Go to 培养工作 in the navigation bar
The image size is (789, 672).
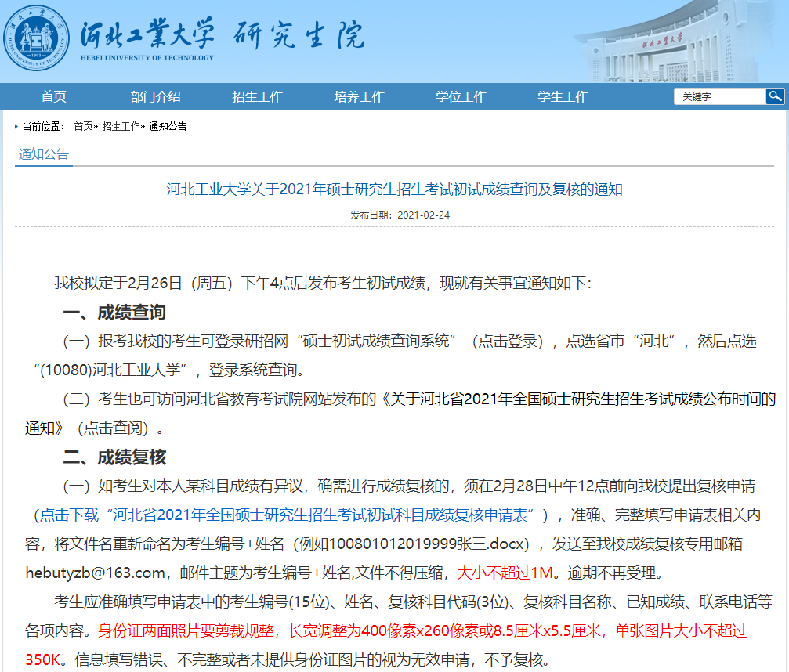[359, 97]
